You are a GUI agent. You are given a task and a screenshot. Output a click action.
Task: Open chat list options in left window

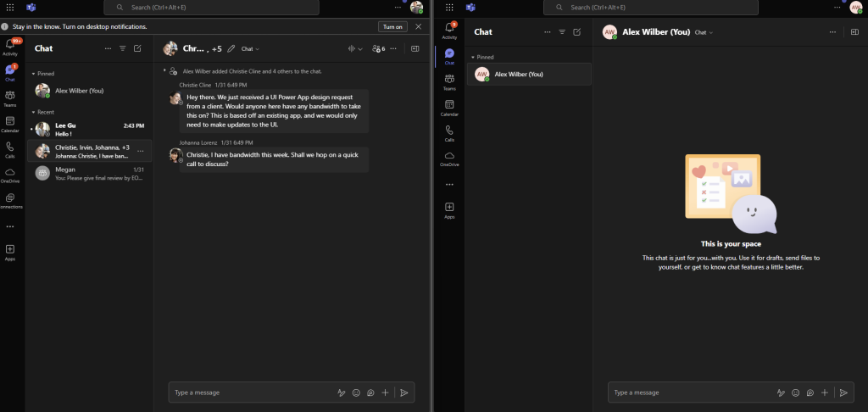(108, 48)
